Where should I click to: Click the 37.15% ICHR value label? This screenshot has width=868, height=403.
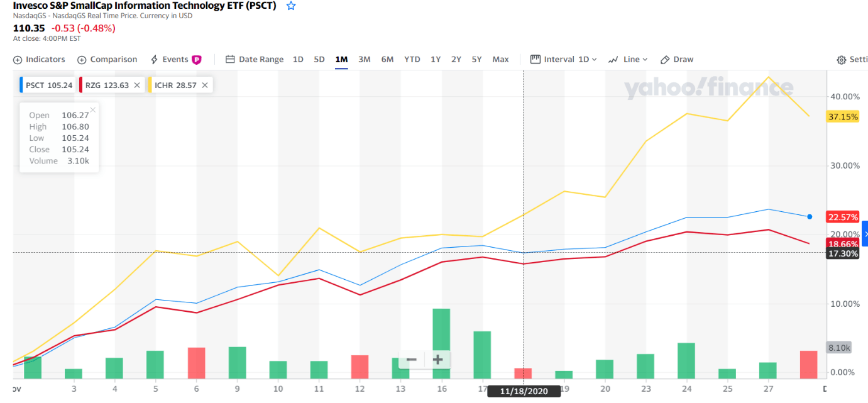tap(843, 117)
